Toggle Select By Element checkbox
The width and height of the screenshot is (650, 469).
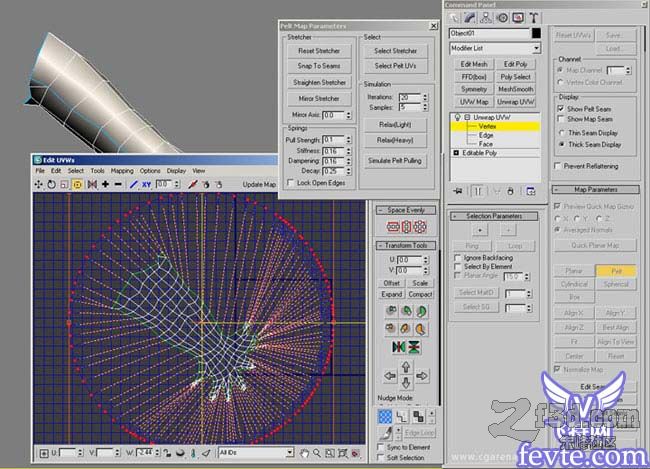point(458,267)
